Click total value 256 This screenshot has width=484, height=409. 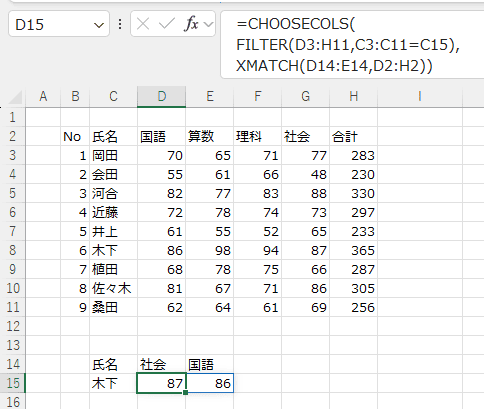click(x=354, y=307)
